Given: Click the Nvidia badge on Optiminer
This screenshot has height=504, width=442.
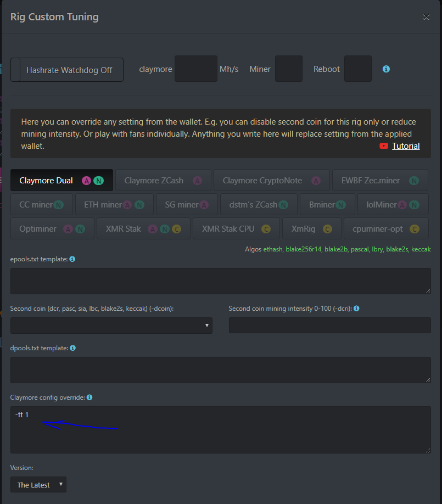Looking at the screenshot, I should [80, 229].
